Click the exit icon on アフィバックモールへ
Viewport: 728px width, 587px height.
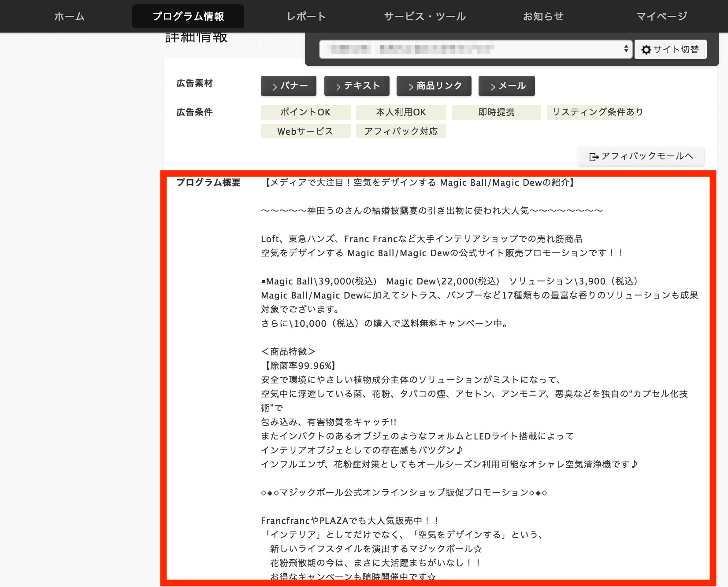pos(594,157)
